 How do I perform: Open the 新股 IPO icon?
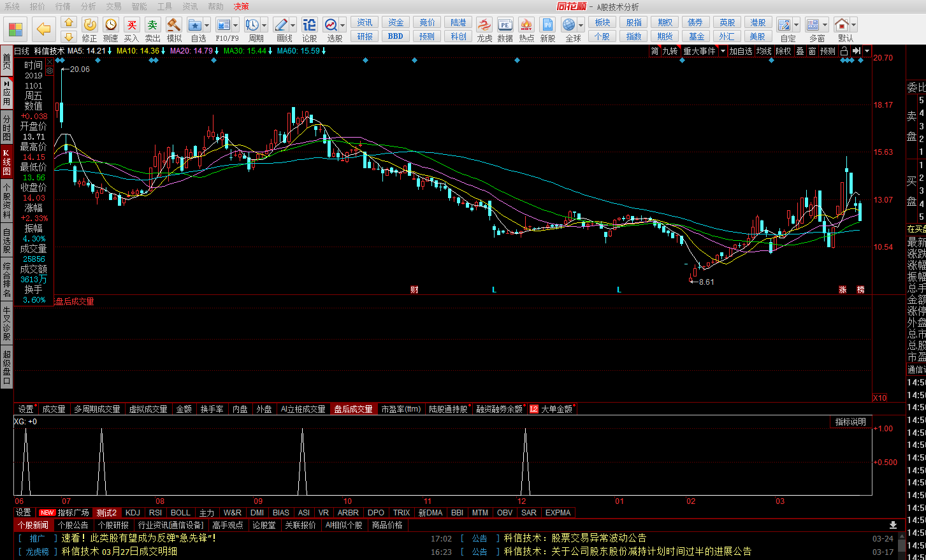pyautogui.click(x=547, y=25)
